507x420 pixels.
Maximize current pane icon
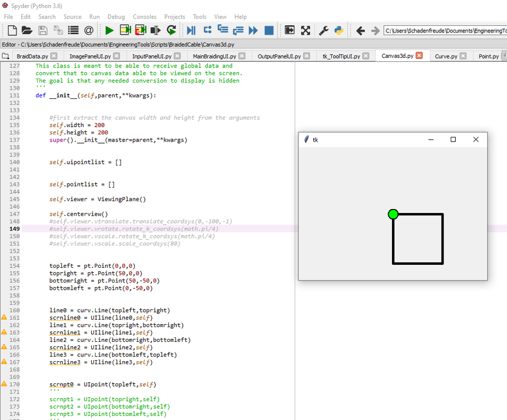tap(289, 30)
